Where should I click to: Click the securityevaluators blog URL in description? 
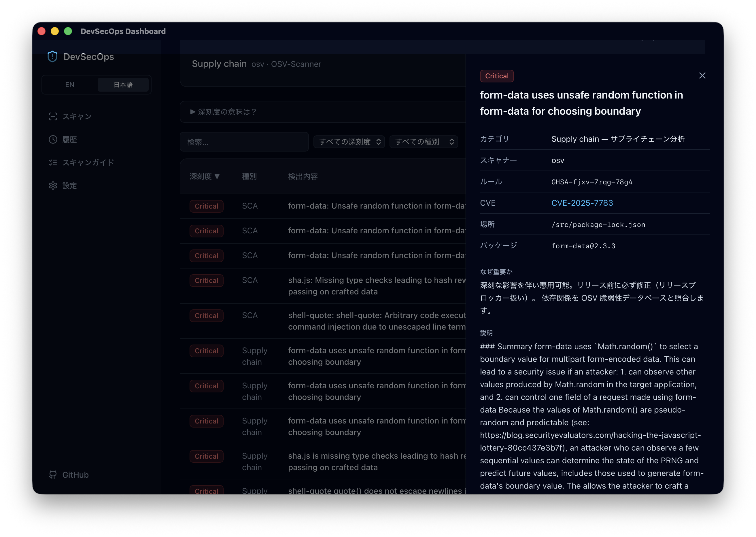590,441
